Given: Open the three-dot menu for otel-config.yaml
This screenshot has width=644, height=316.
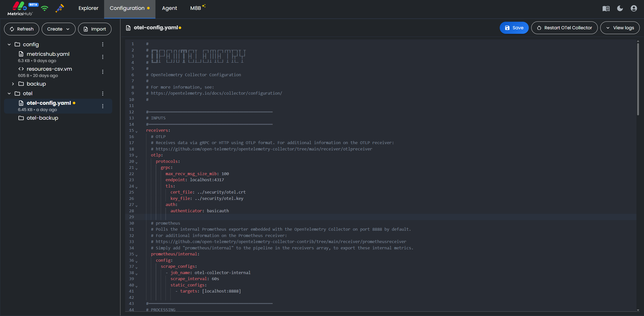Looking at the screenshot, I should click(x=103, y=106).
